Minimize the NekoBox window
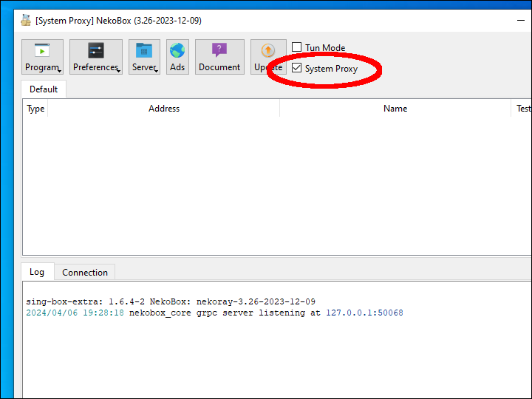532x399 pixels. pos(521,21)
